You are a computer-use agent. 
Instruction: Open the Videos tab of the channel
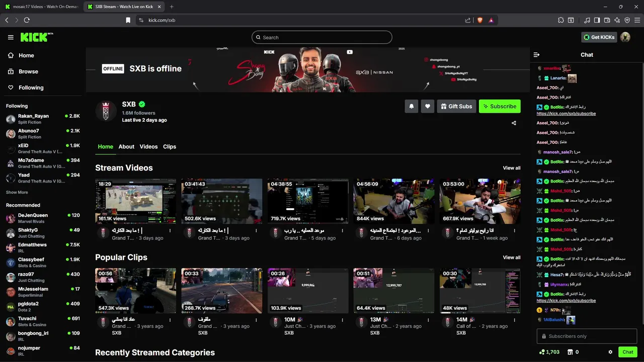click(148, 146)
